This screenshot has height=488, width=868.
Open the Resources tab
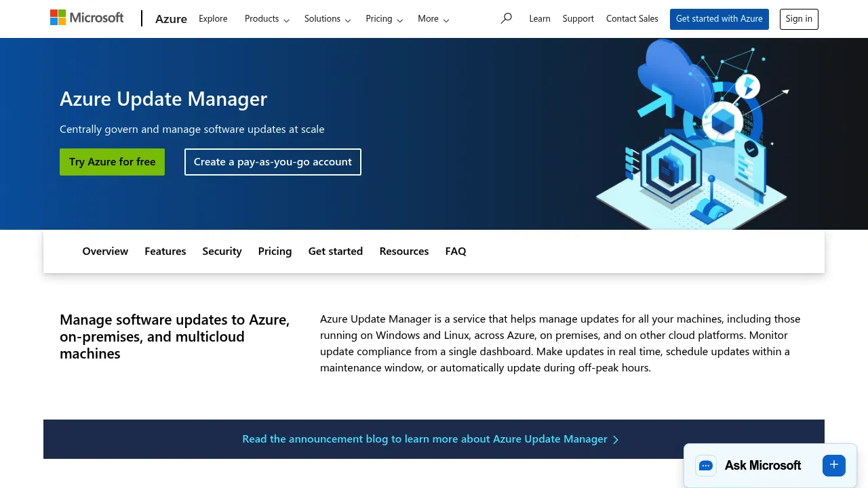point(404,251)
